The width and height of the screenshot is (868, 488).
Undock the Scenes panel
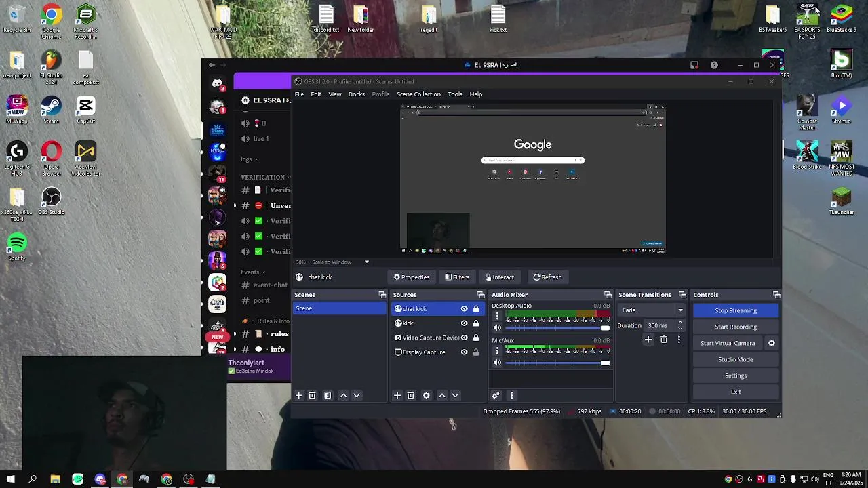[x=382, y=295]
